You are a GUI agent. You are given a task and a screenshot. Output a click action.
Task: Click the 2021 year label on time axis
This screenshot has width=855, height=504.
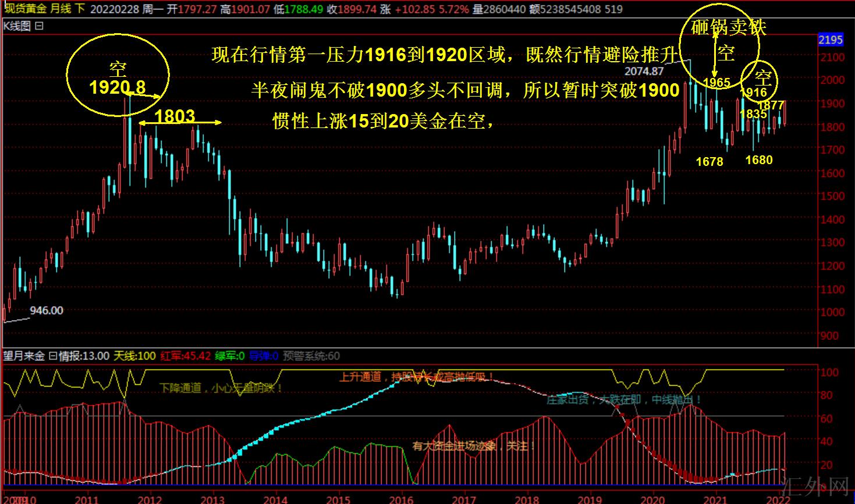pyautogui.click(x=715, y=499)
